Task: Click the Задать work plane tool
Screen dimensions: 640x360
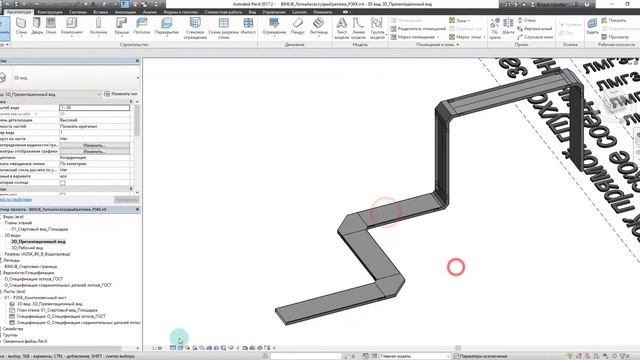Action: point(592,27)
